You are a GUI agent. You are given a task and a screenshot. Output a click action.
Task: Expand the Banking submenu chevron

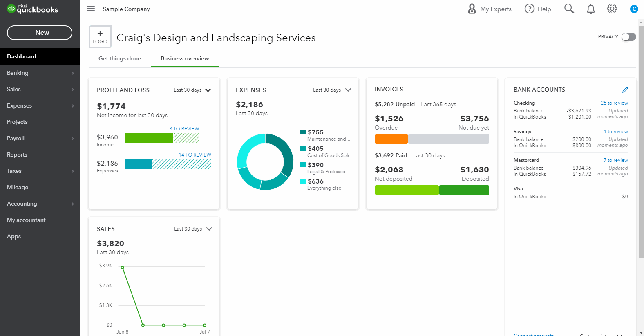point(72,73)
